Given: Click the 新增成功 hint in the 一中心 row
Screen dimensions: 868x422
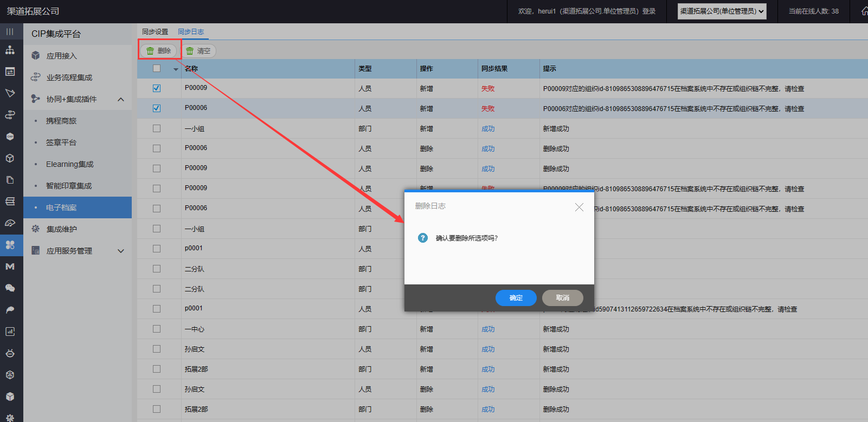Looking at the screenshot, I should [x=556, y=329].
